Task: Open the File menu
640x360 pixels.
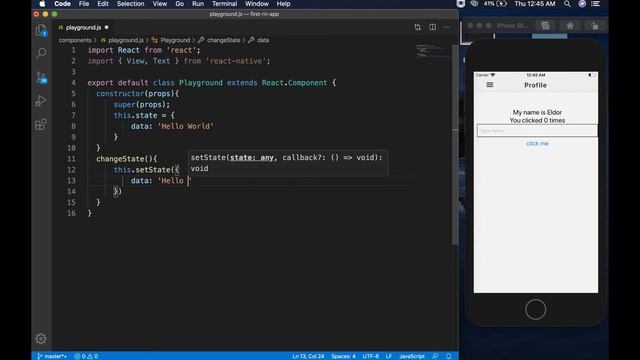Action: coord(84,4)
